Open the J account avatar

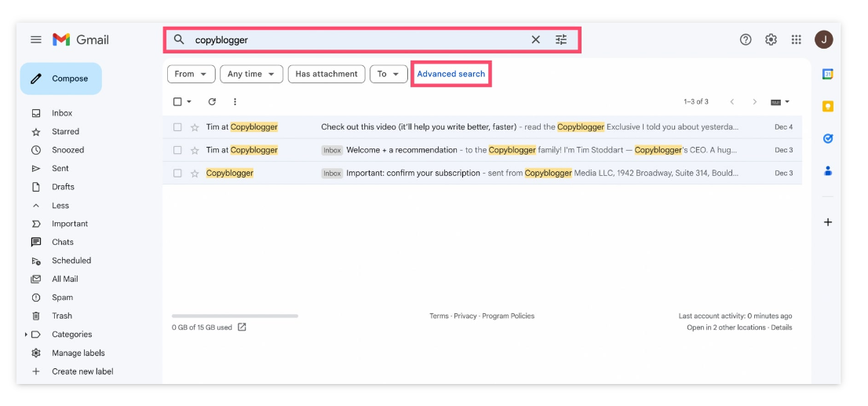[x=824, y=39]
